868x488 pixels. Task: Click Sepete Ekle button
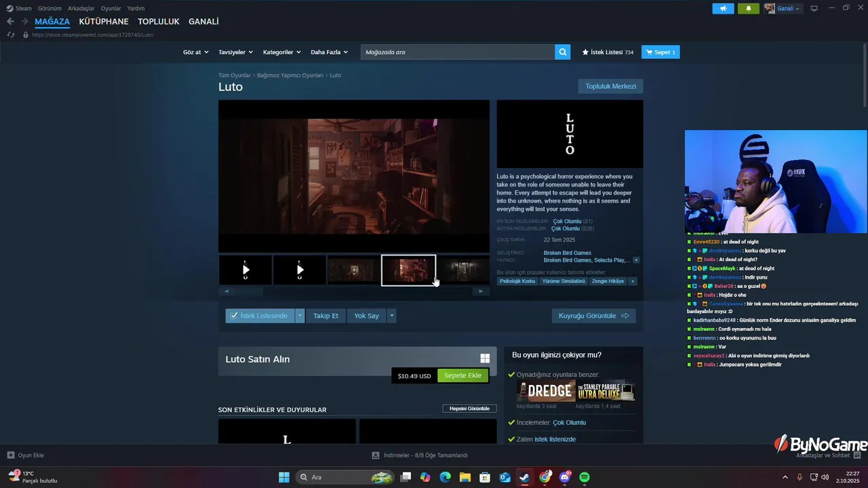pyautogui.click(x=462, y=375)
